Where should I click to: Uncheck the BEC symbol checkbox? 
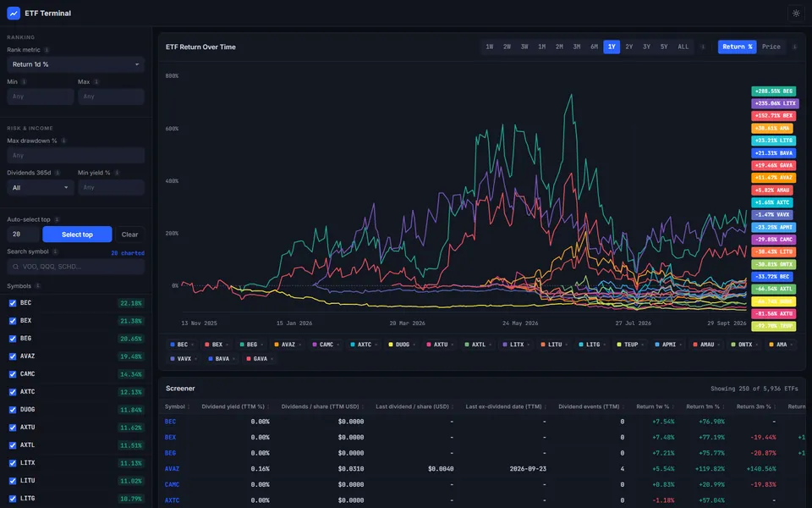click(x=13, y=303)
